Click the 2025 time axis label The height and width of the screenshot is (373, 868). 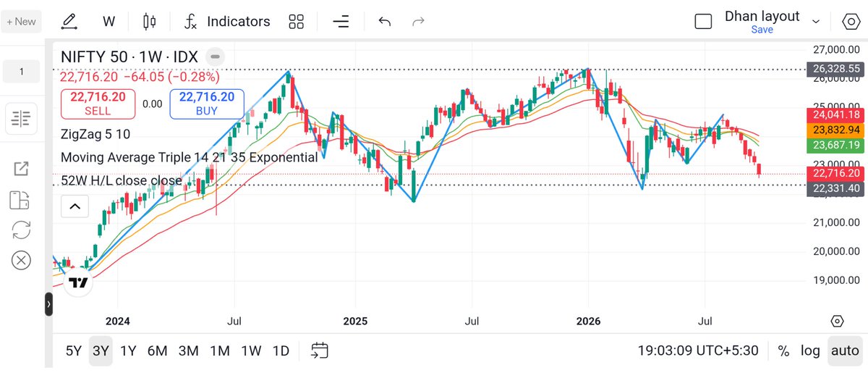point(356,321)
